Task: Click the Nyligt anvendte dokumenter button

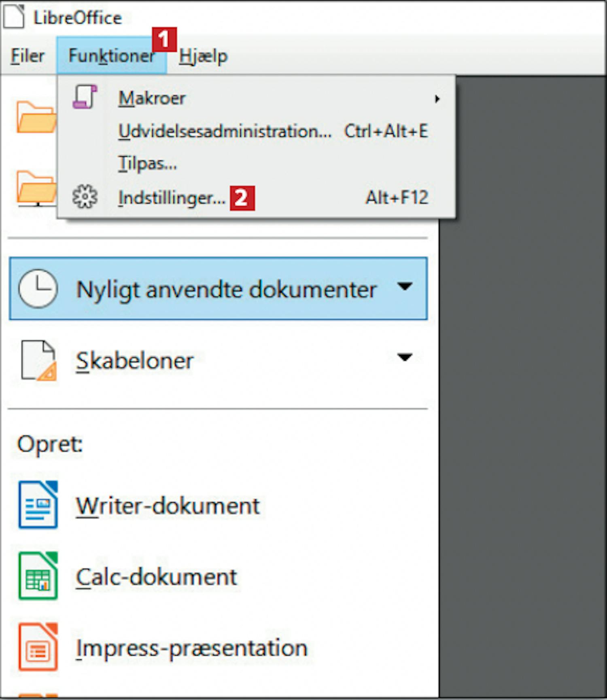Action: tap(218, 288)
